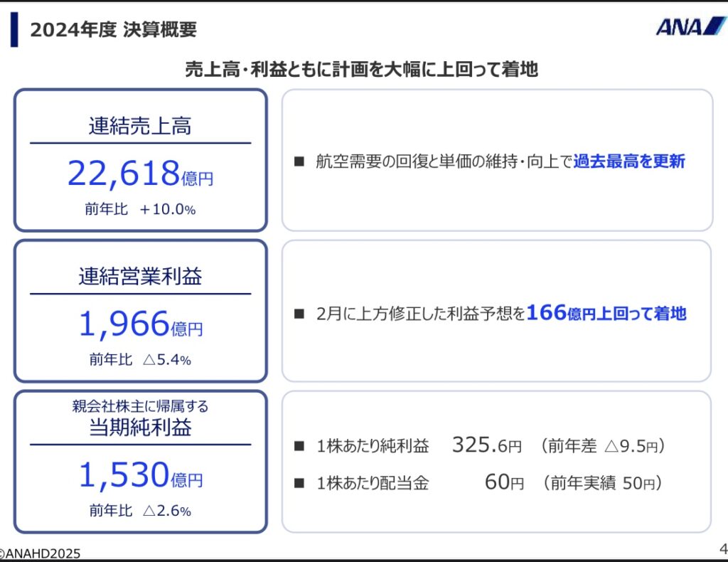Click the highlighted '166億円上回って着地' text
The image size is (728, 562).
coord(606,312)
